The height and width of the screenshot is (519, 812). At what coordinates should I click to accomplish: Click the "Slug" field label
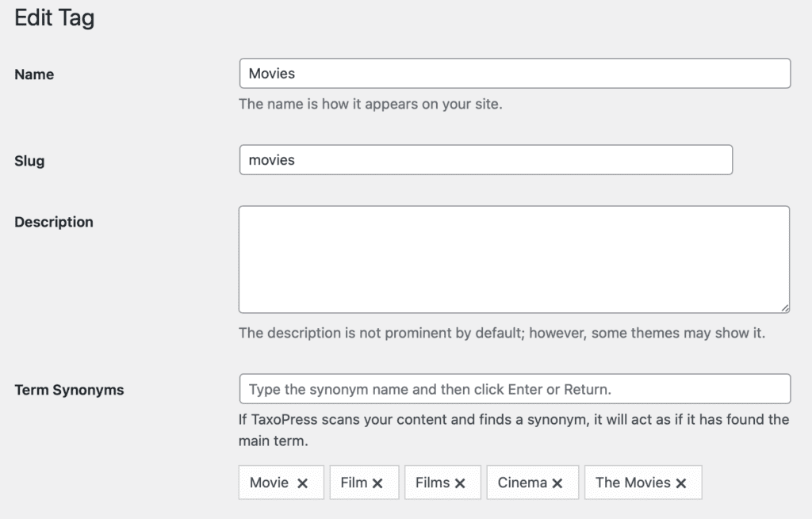coord(29,161)
